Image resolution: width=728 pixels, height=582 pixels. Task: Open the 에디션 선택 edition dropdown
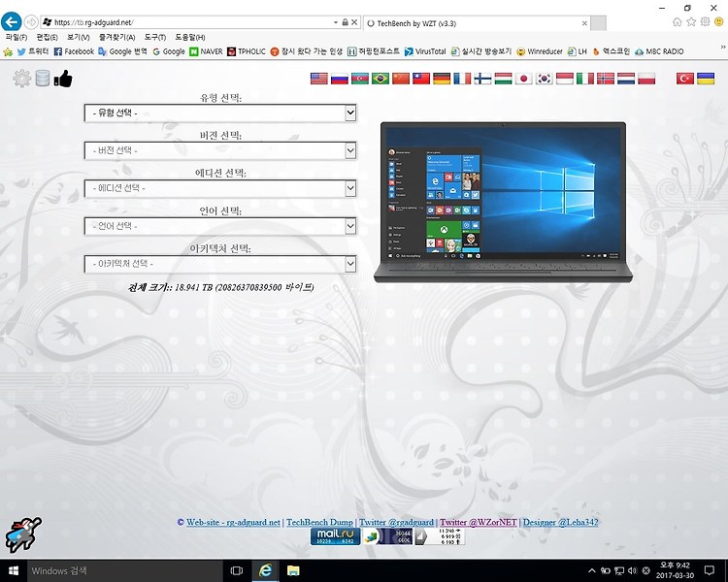click(x=220, y=188)
